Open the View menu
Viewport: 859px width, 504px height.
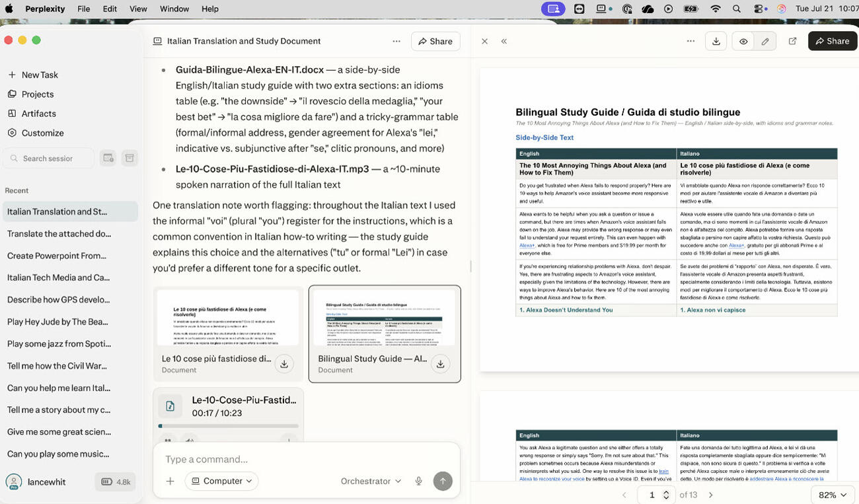coord(138,9)
